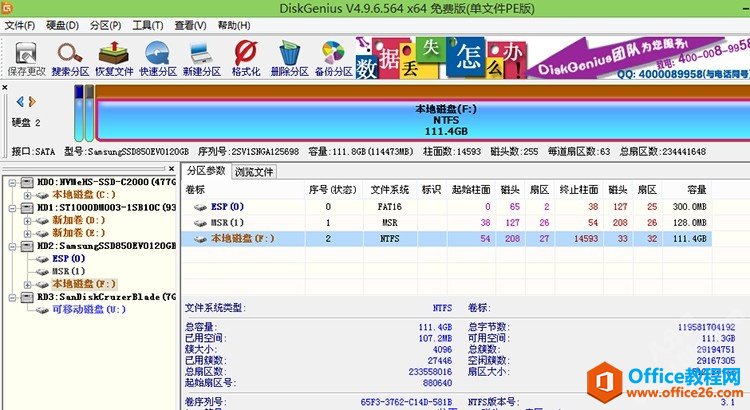Image resolution: width=750 pixels, height=410 pixels.
Task: Click the 删除分区 trash bin icon
Action: (289, 56)
